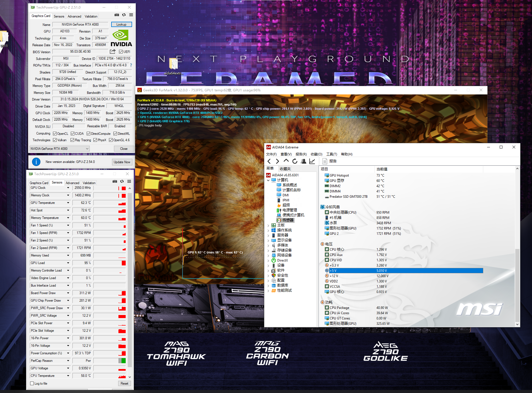Click AIDA64 graph chart toolbar icon

coord(312,161)
